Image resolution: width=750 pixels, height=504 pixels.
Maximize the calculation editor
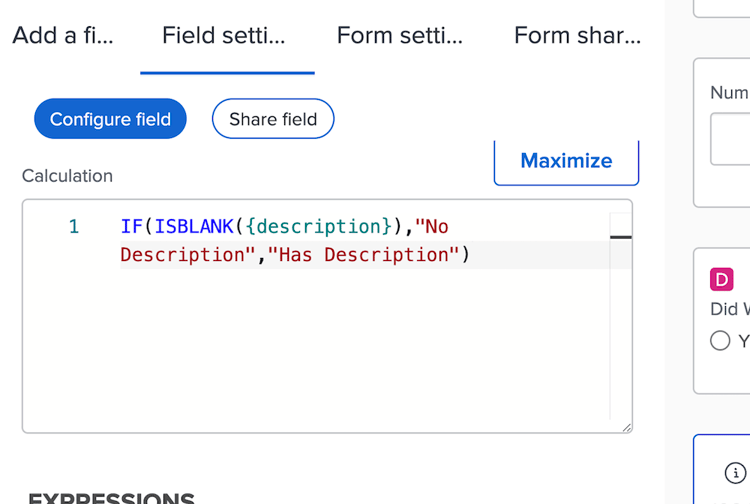pyautogui.click(x=566, y=161)
